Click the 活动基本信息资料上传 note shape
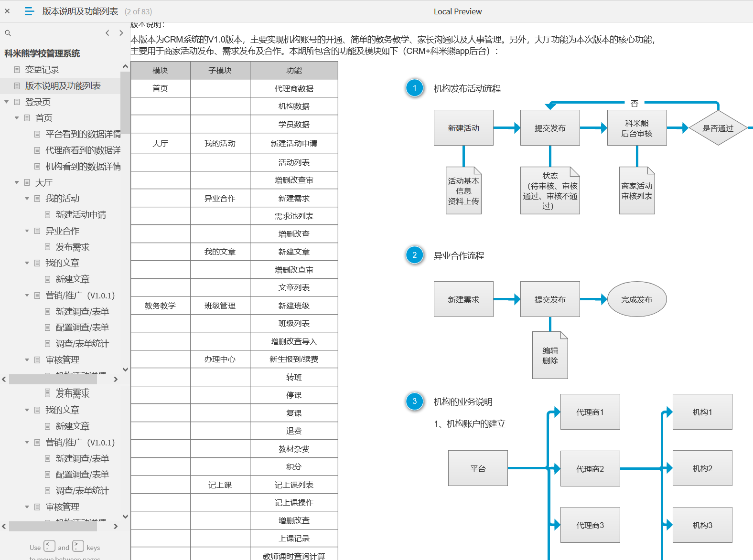The width and height of the screenshot is (753, 560). click(x=463, y=190)
